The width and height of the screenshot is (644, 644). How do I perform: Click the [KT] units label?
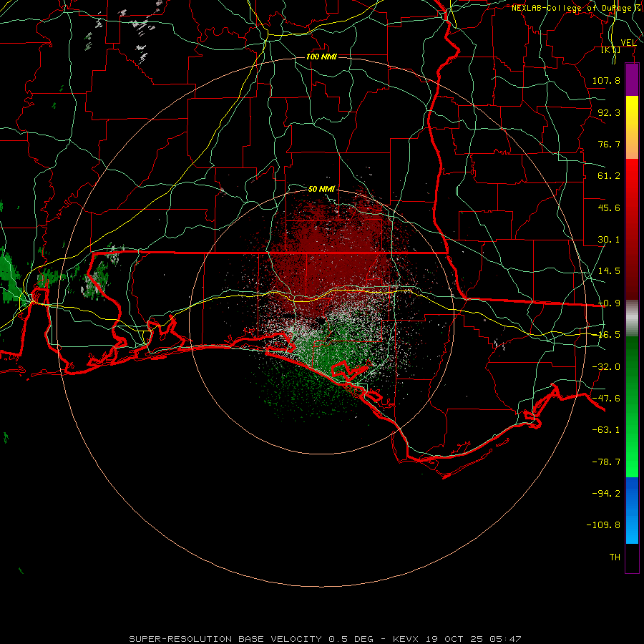(610, 49)
